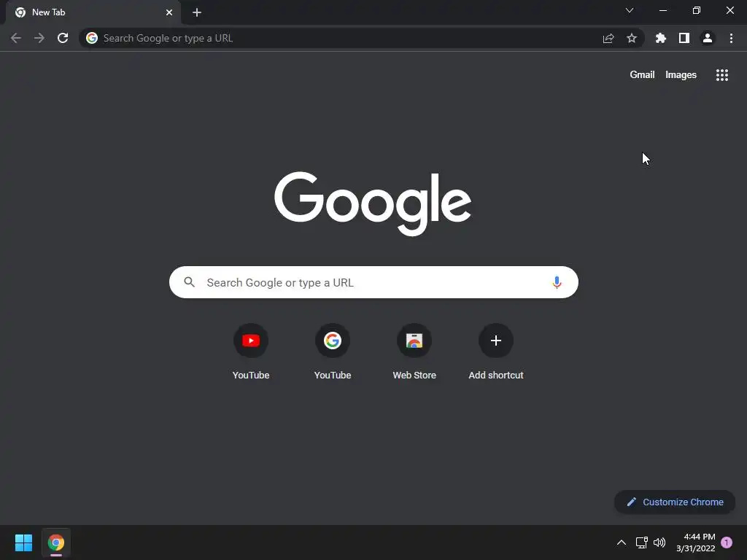
Task: Bookmark this tab with the star icon
Action: (632, 38)
